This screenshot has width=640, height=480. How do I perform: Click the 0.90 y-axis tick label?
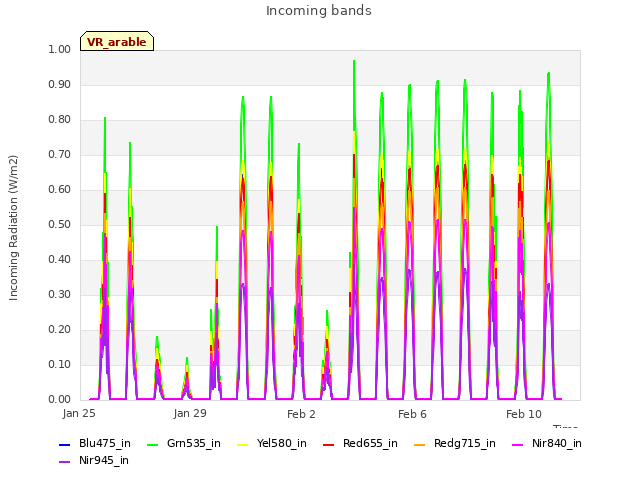(x=60, y=84)
